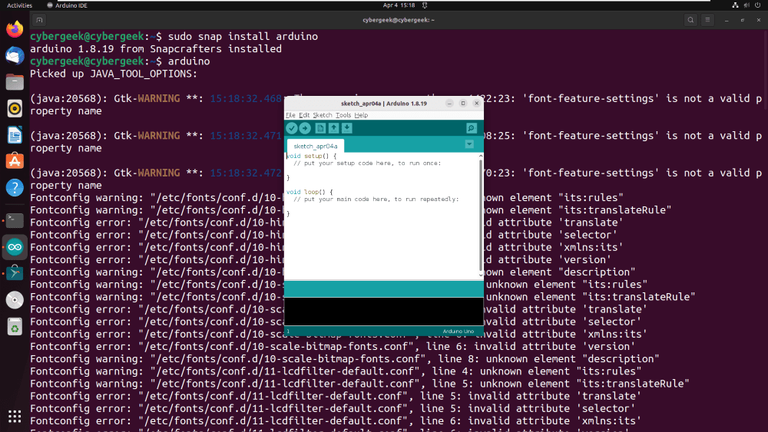The image size is (768, 432).
Task: Click the Arduino IDE dock icon
Action: (15, 247)
